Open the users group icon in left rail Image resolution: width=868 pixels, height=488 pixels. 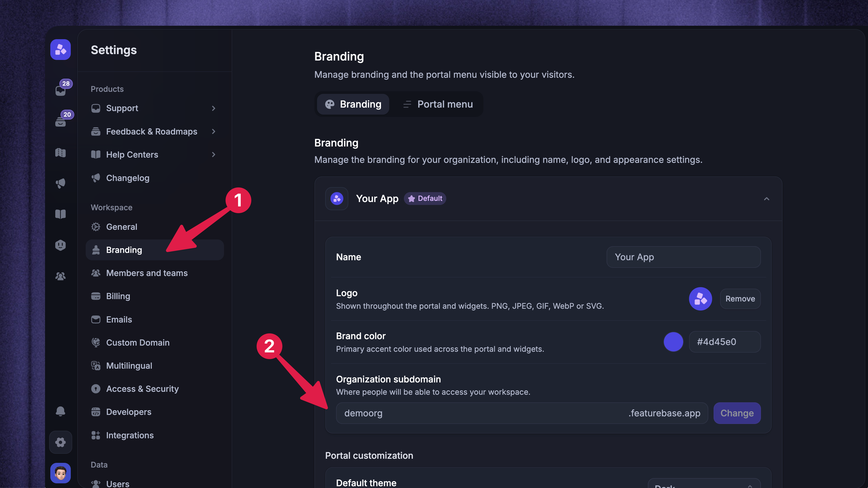61,276
